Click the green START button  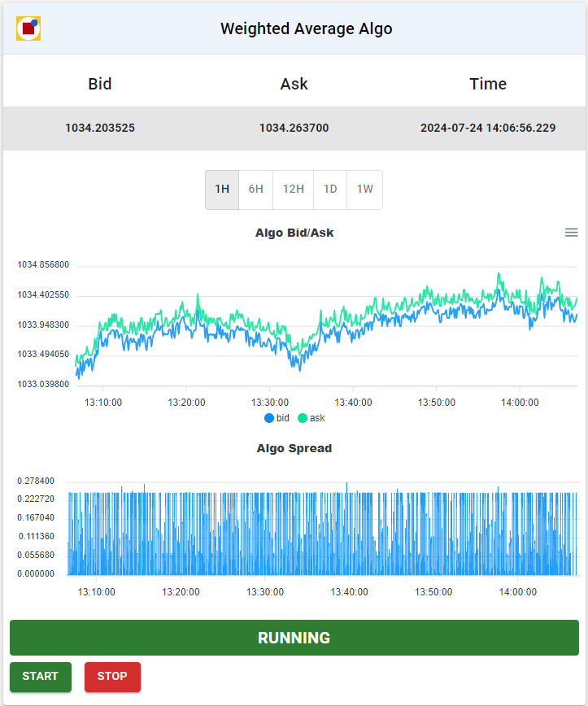(41, 677)
